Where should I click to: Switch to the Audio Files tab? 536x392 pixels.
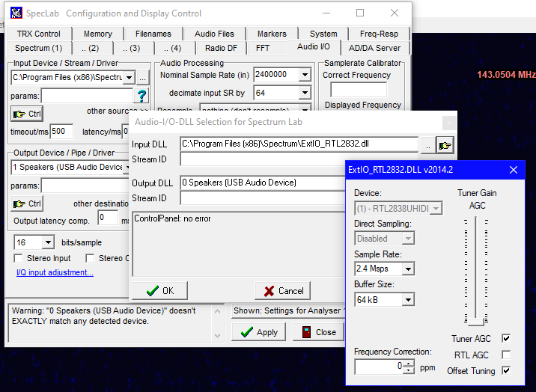[214, 34]
